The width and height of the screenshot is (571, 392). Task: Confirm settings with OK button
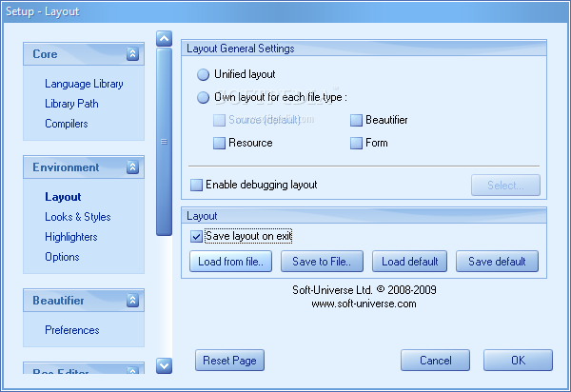click(x=519, y=361)
